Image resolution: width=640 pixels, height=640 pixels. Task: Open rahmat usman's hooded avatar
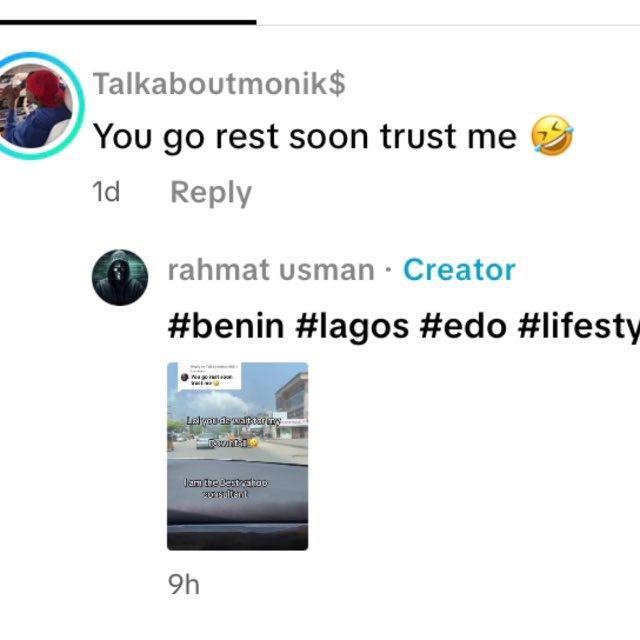point(120,277)
